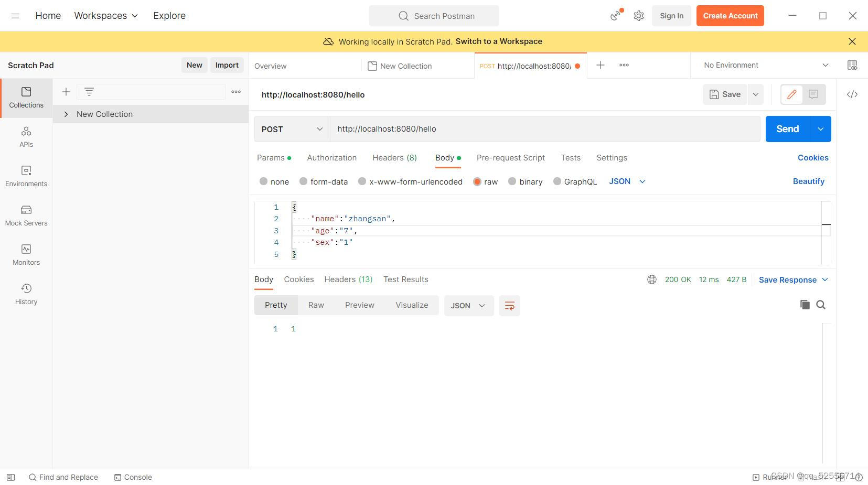Open the satellite sync status icon
The width and height of the screenshot is (868, 485).
pyautogui.click(x=616, y=16)
